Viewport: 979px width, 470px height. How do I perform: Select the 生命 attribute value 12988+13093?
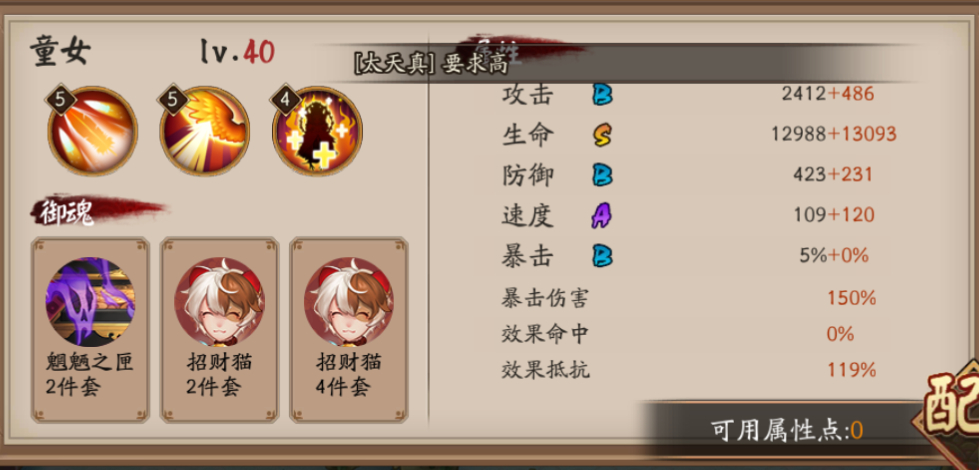tap(834, 134)
